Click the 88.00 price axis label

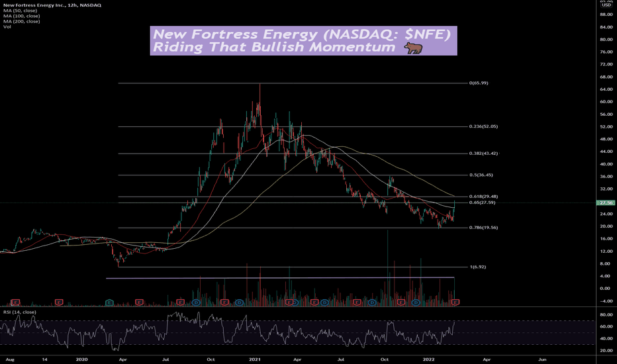(x=606, y=15)
